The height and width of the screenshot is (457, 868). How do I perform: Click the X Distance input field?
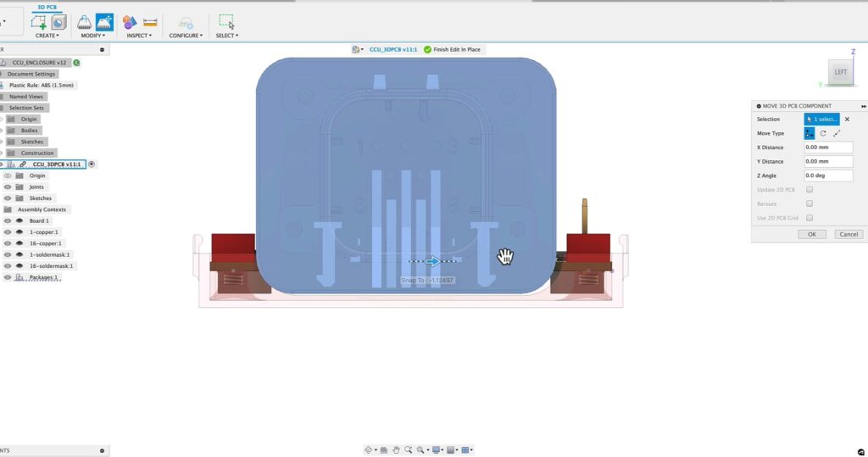pyautogui.click(x=828, y=148)
